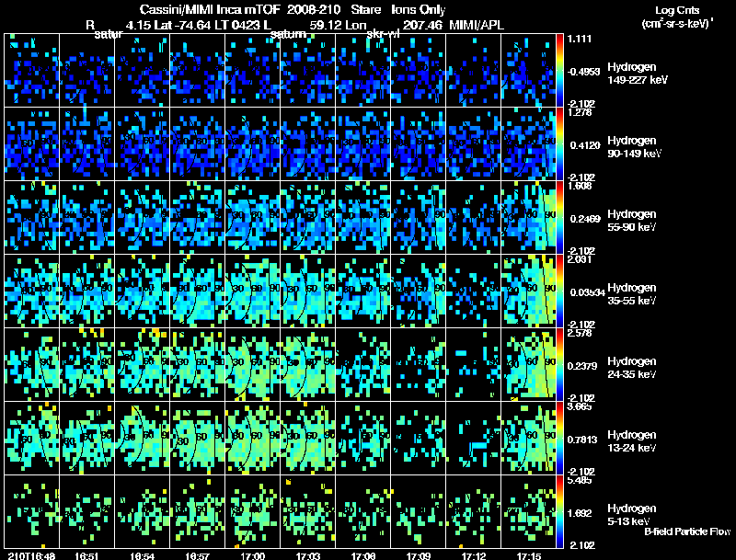Image resolution: width=736 pixels, height=560 pixels.
Task: Click the 17:09 time axis label
Action: [x=419, y=556]
